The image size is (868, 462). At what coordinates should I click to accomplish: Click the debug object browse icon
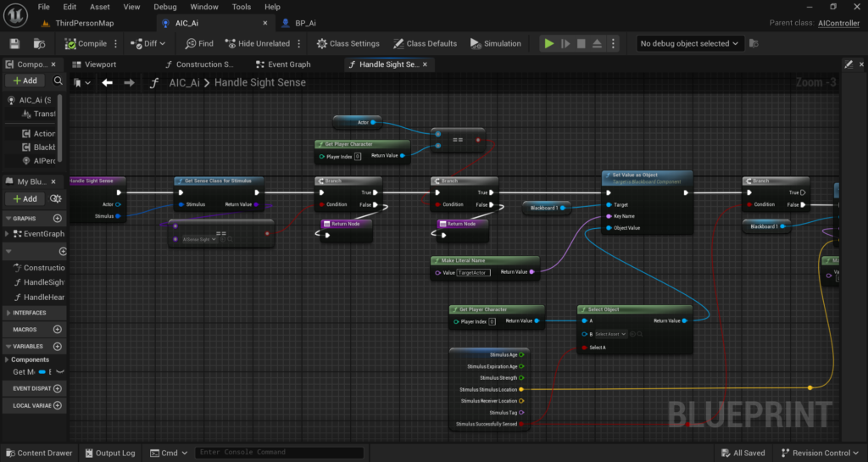(754, 44)
